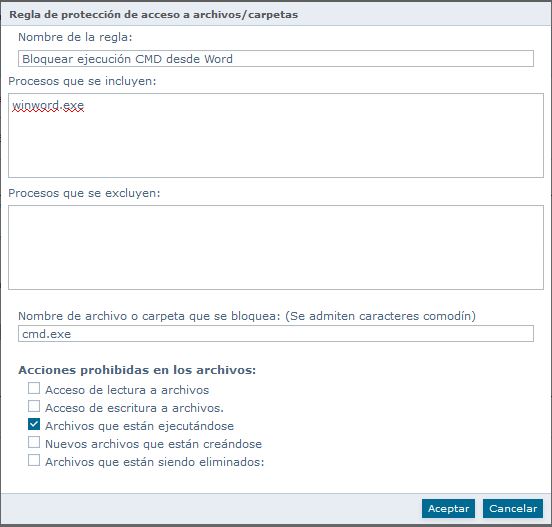Click the 'Procesos que se excluyen:' label
Image resolution: width=552 pixels, height=527 pixels.
84,193
